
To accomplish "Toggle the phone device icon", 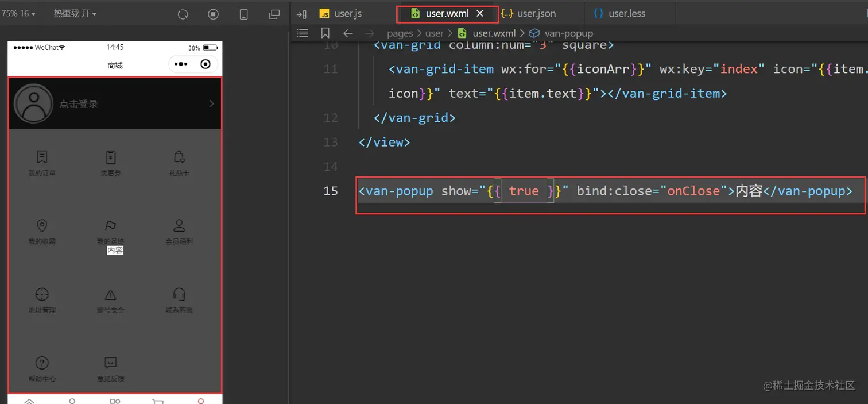I will [x=244, y=14].
